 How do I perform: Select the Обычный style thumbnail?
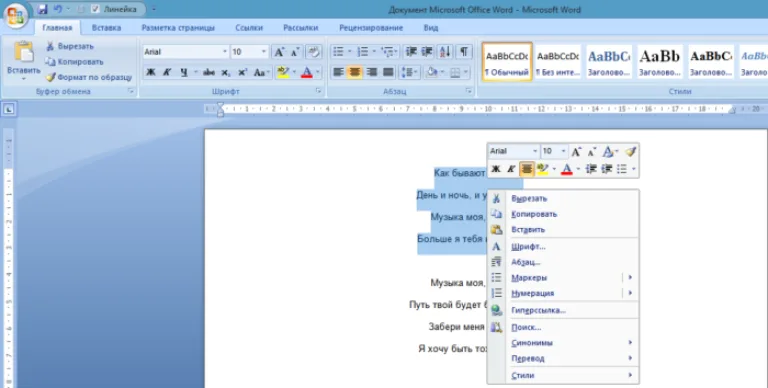(x=507, y=62)
